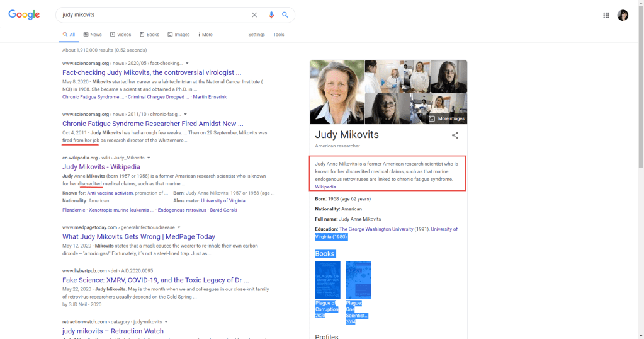Click the Plague of Corruption book cover
Screen dimensions: 644x339
click(327, 280)
